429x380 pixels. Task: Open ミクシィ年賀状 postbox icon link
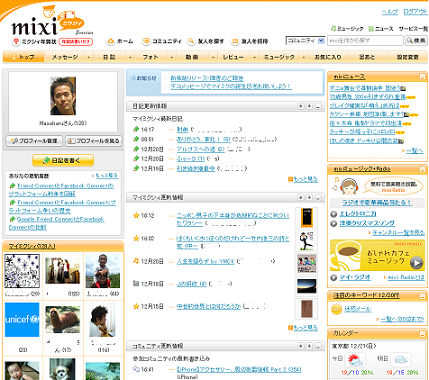point(34,42)
